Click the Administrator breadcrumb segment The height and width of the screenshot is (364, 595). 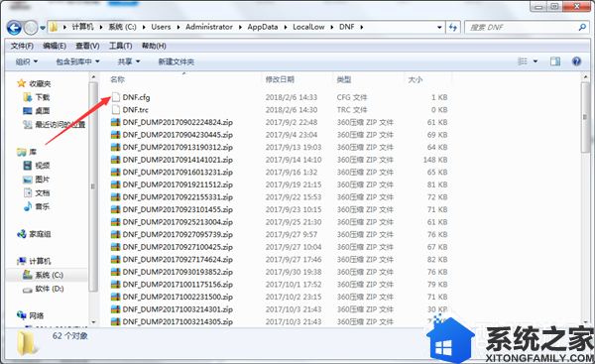tap(209, 27)
